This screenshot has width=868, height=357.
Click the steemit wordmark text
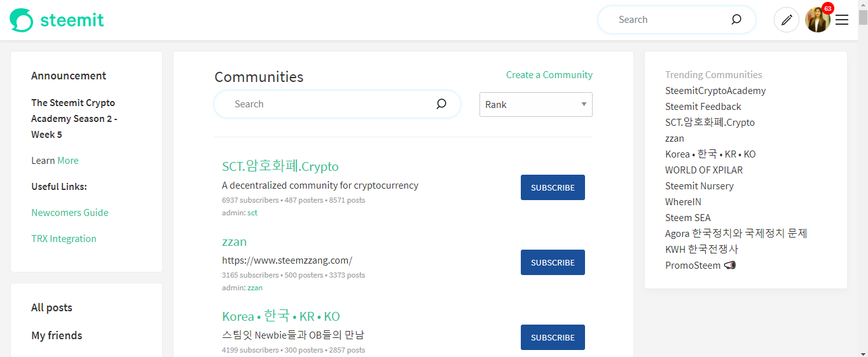coord(72,20)
